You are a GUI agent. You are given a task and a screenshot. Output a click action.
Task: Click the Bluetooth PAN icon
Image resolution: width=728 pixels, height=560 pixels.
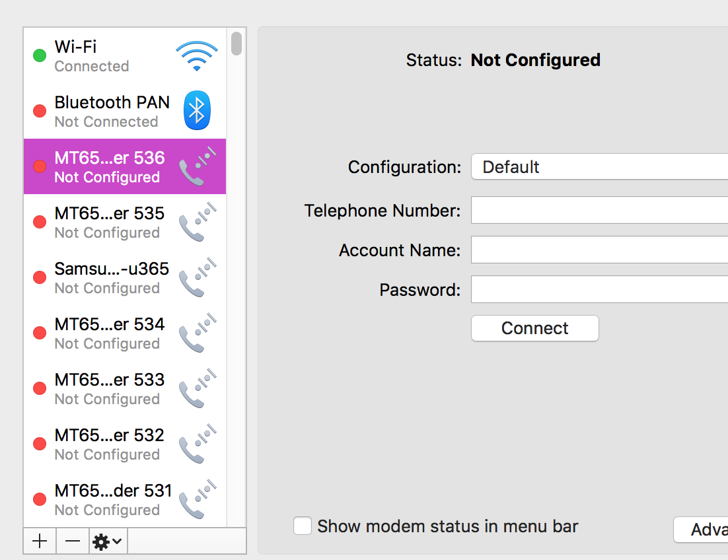[196, 111]
